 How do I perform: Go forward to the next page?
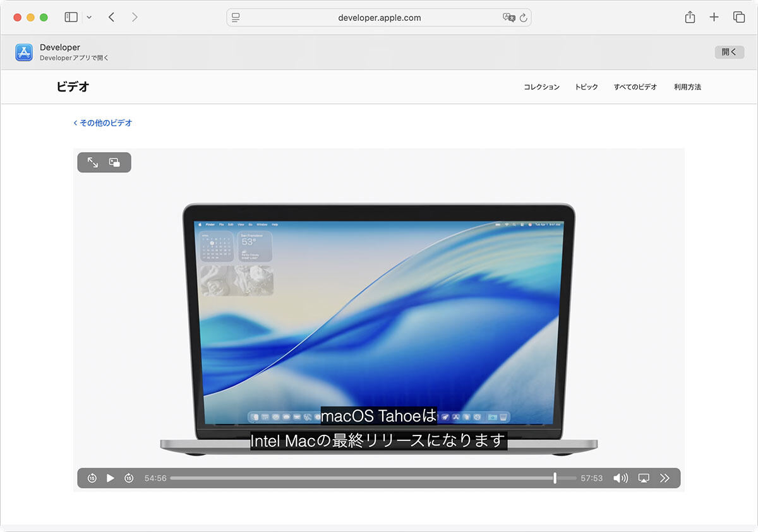click(135, 18)
